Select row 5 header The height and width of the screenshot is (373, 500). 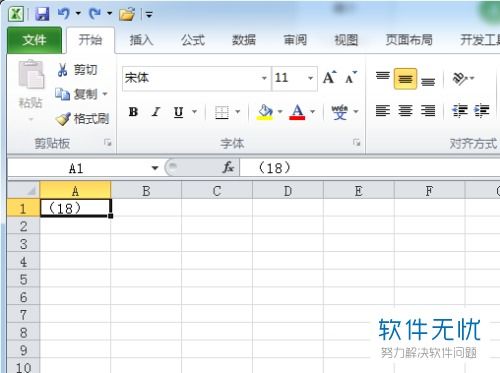pos(23,279)
